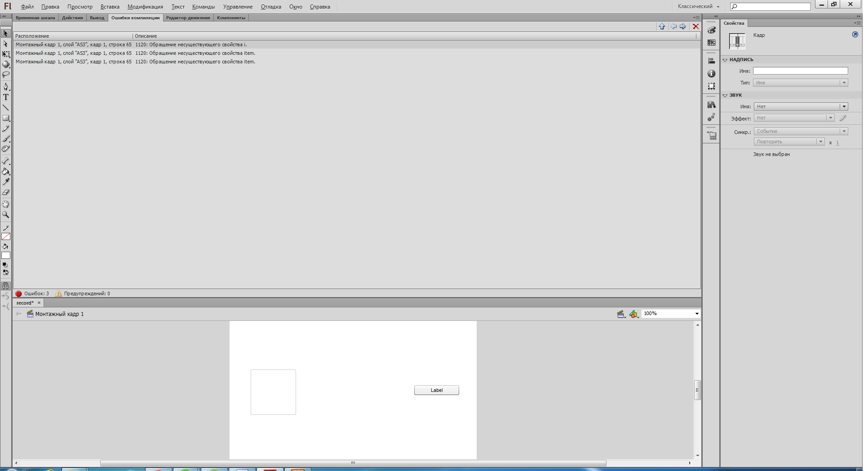Select the Text tool
The height and width of the screenshot is (471, 868).
pos(6,97)
